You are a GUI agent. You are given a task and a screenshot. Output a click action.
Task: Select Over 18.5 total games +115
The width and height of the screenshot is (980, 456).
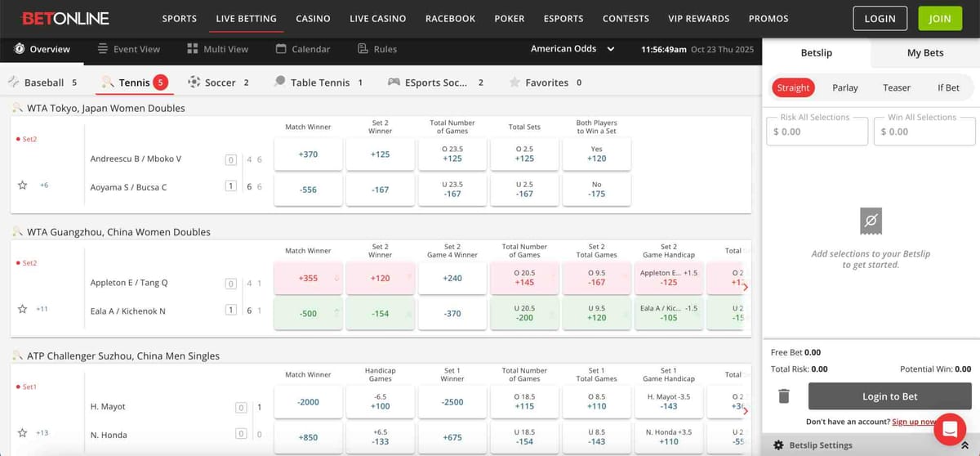point(524,402)
